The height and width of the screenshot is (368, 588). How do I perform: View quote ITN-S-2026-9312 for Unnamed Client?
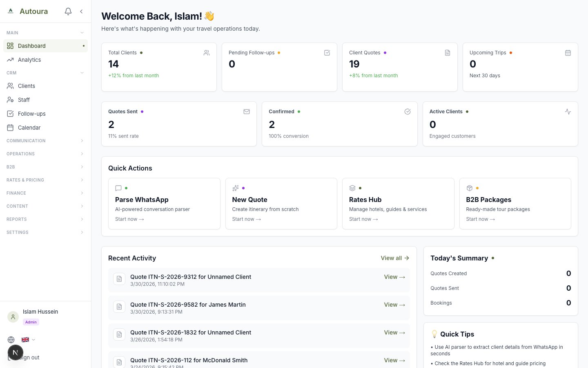click(394, 277)
